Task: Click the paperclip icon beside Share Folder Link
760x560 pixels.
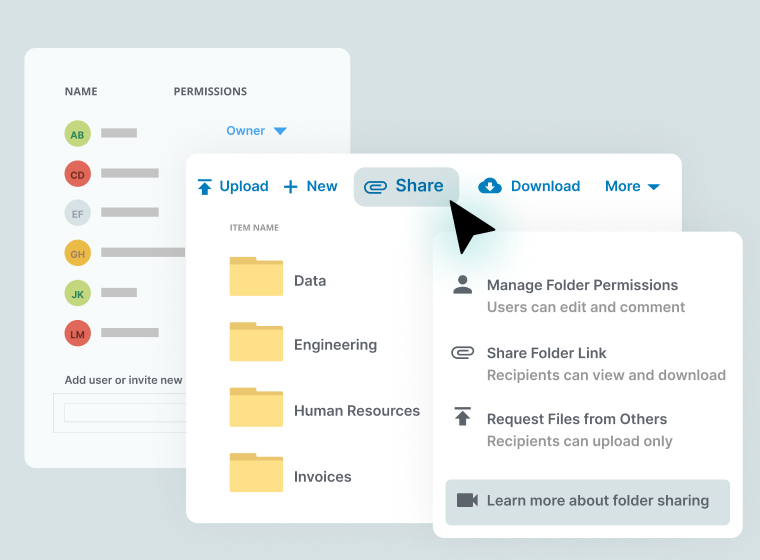Action: (462, 353)
